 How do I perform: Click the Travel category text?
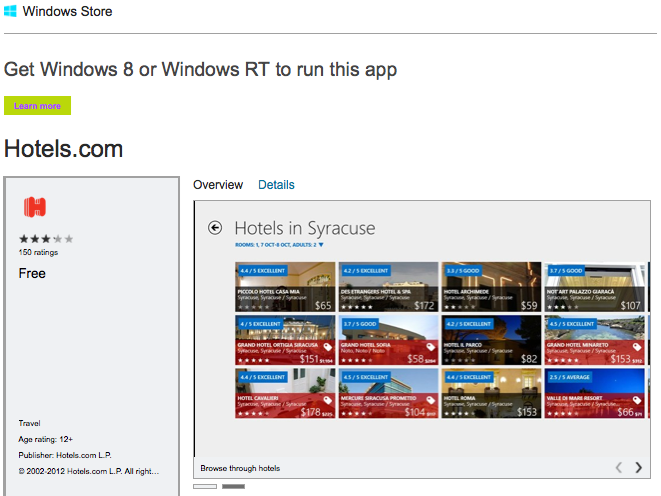click(30, 423)
